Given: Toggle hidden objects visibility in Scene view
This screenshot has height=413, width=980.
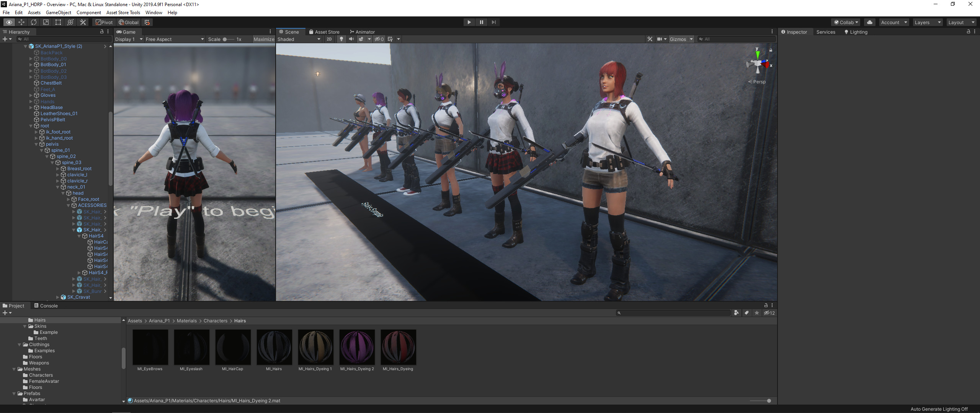Looking at the screenshot, I should coord(379,39).
